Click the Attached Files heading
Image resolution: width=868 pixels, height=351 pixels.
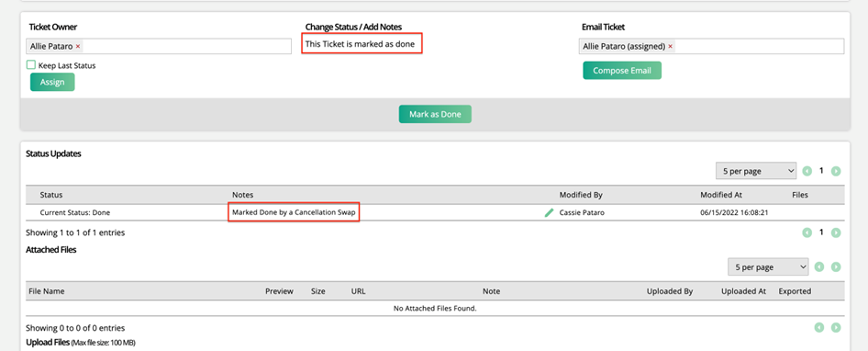[51, 250]
